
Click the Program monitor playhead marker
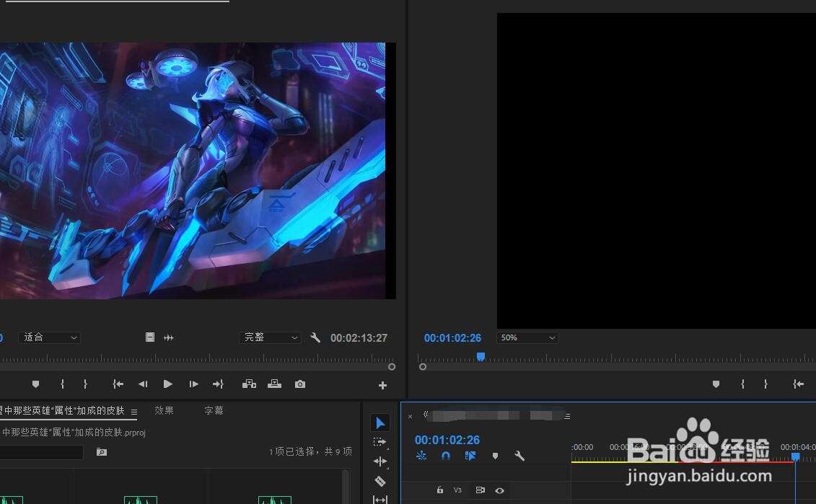(481, 356)
